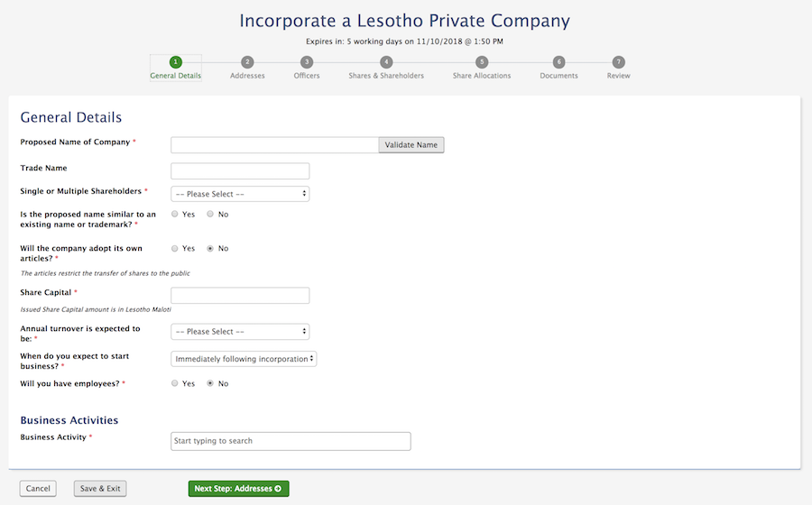Screen dimensions: 812x505
Task: Select Yes for company adopting own articles
Action: tap(175, 249)
